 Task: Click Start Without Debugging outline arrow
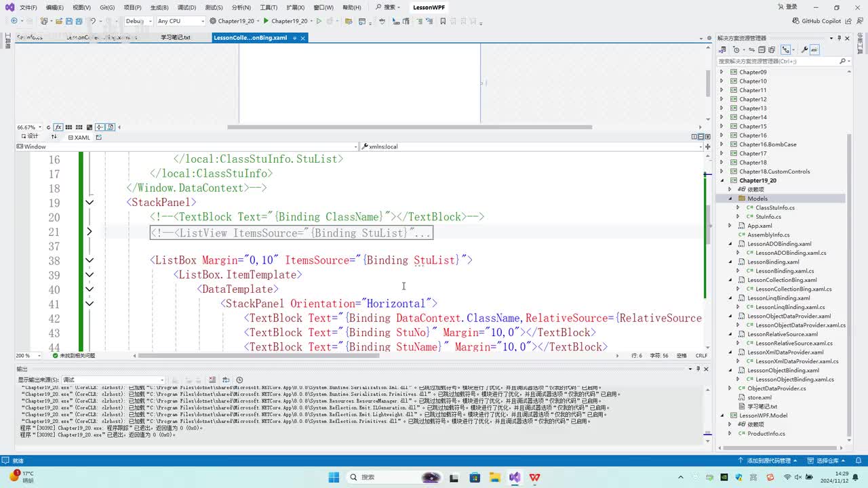pyautogui.click(x=319, y=21)
